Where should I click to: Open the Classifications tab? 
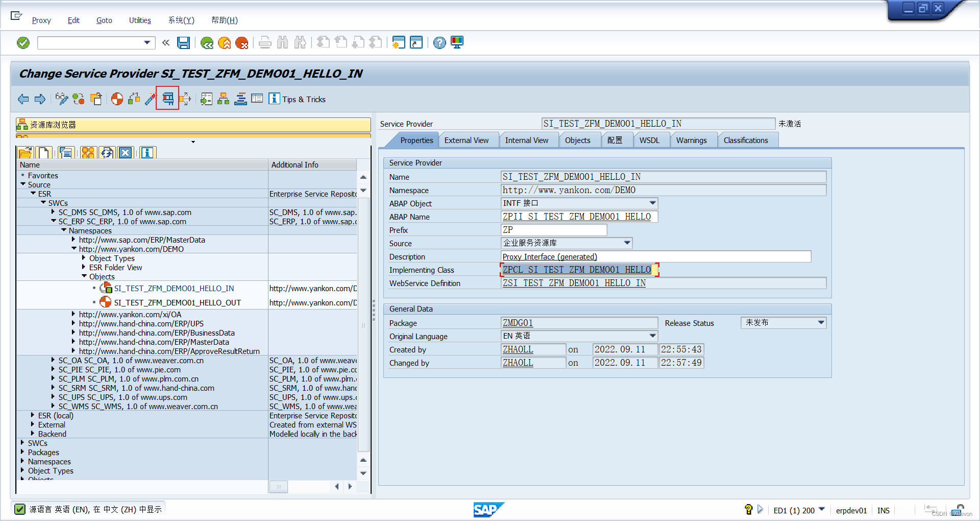[x=746, y=140]
